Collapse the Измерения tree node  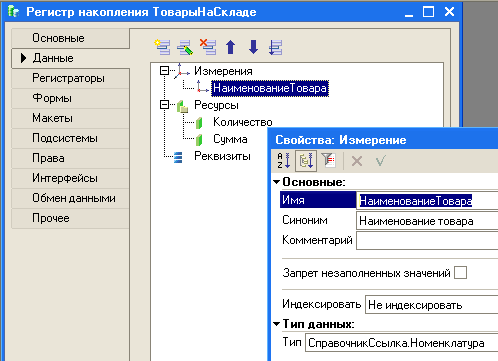coord(164,71)
